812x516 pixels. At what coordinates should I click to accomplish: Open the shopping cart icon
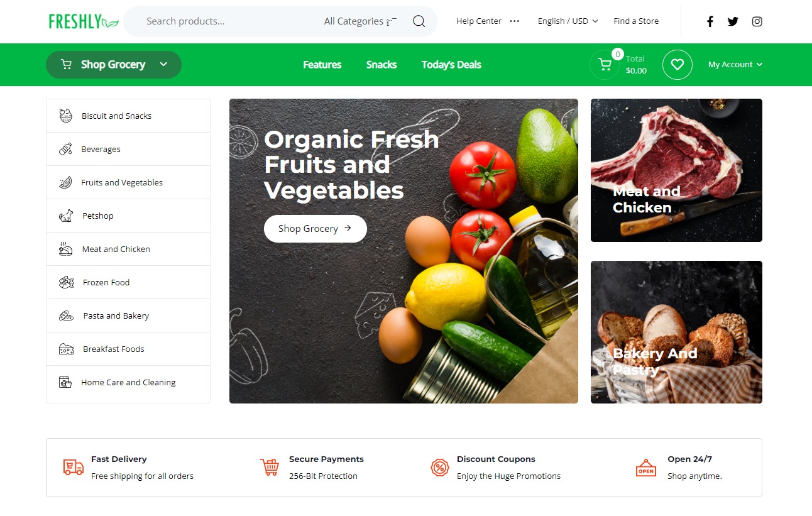[605, 65]
